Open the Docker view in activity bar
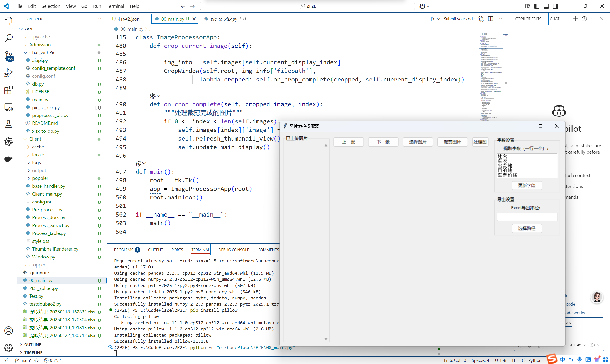The height and width of the screenshot is (364, 610). pos(9,159)
